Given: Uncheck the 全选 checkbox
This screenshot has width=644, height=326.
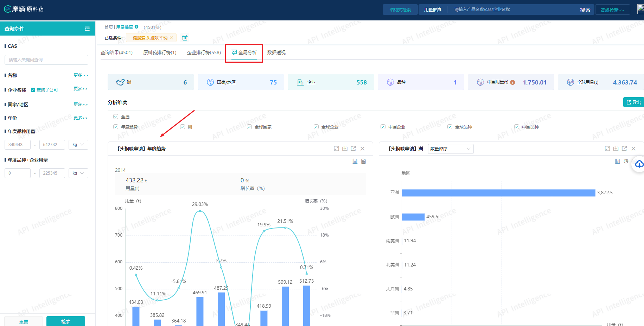Looking at the screenshot, I should [116, 117].
